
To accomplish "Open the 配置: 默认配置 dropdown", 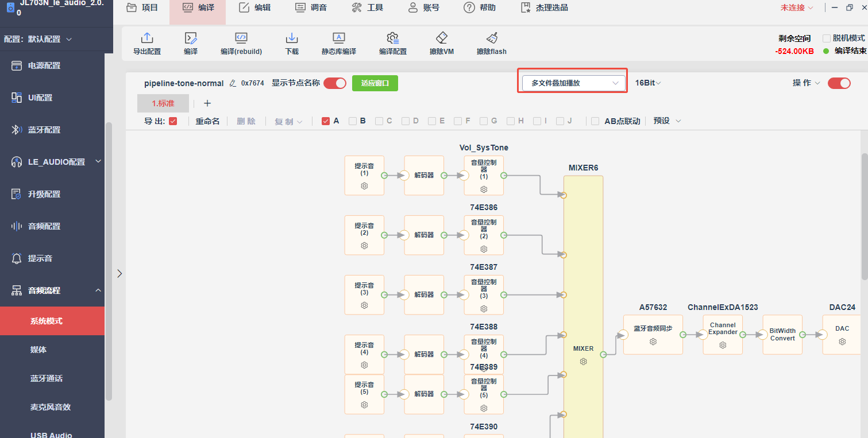I will [x=38, y=39].
